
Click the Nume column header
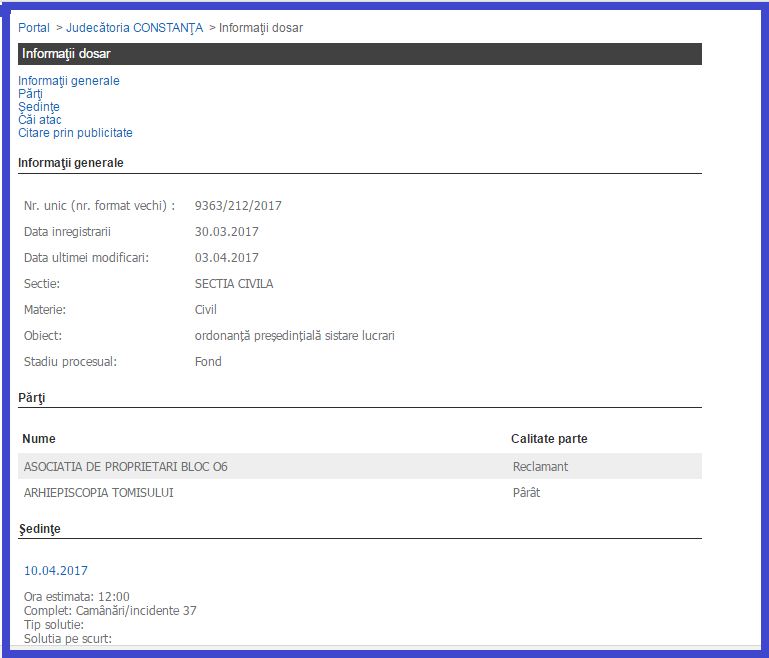[39, 439]
